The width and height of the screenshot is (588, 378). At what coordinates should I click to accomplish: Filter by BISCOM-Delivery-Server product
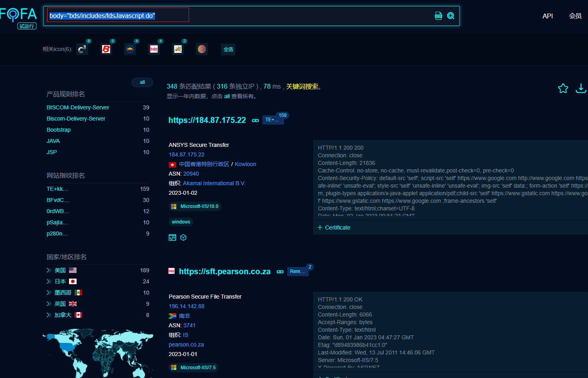click(x=78, y=107)
